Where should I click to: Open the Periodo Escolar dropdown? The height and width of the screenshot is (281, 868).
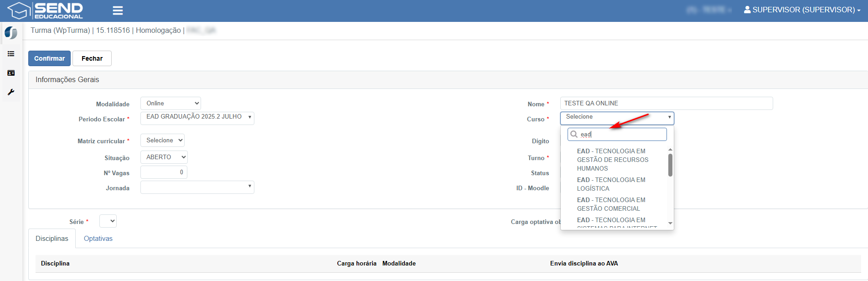197,118
